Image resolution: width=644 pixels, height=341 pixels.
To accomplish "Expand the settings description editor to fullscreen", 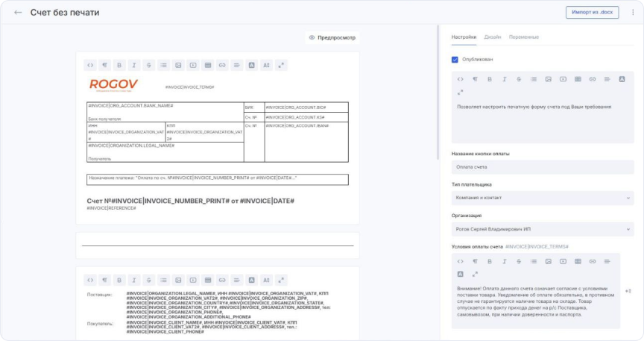I will (461, 92).
